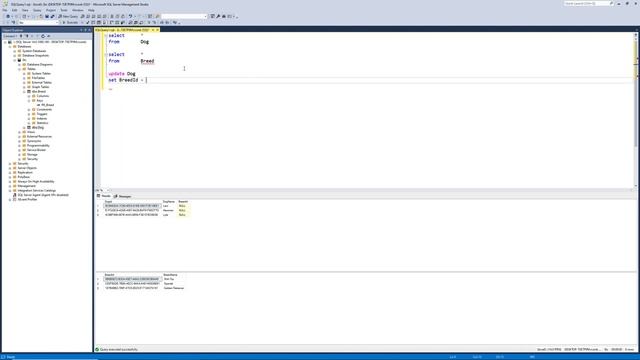Screen dimensions: 640x360
Task: Click the Properties wrench icon in toolbar
Action: coord(218,16)
